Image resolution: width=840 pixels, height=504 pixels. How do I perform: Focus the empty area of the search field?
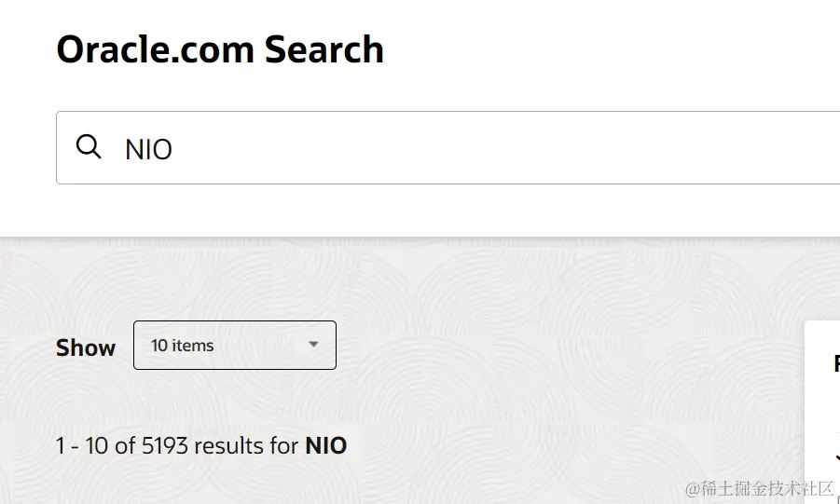click(503, 148)
